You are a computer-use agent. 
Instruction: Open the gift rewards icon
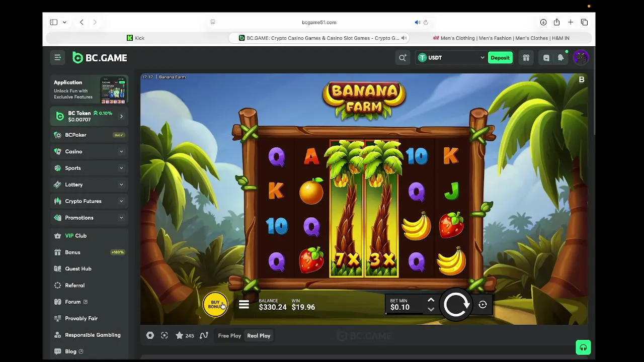[x=526, y=58]
